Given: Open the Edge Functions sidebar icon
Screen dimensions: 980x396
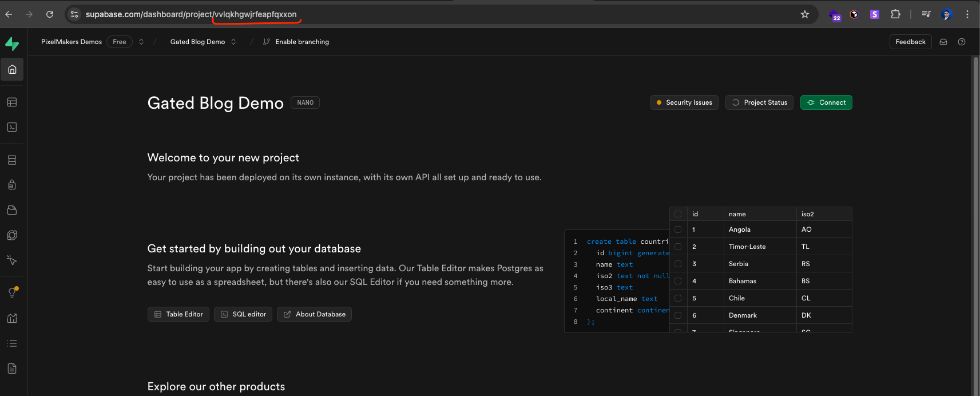Looking at the screenshot, I should click(x=12, y=235).
